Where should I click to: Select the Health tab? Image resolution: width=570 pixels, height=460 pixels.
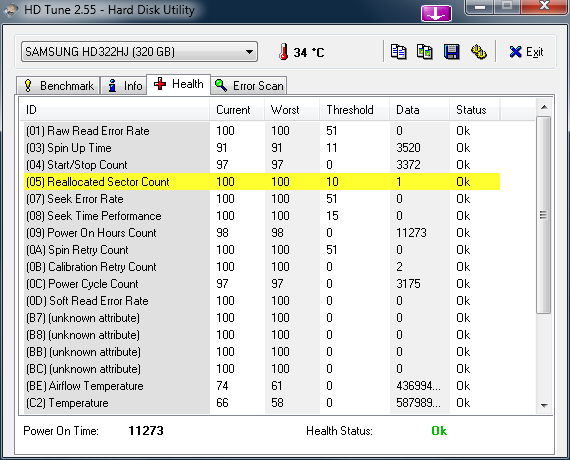click(178, 84)
